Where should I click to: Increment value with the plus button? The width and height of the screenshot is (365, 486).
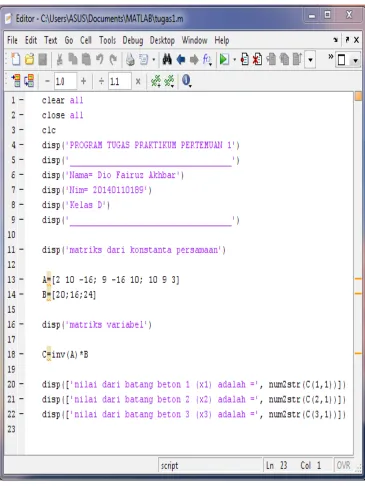click(x=83, y=81)
